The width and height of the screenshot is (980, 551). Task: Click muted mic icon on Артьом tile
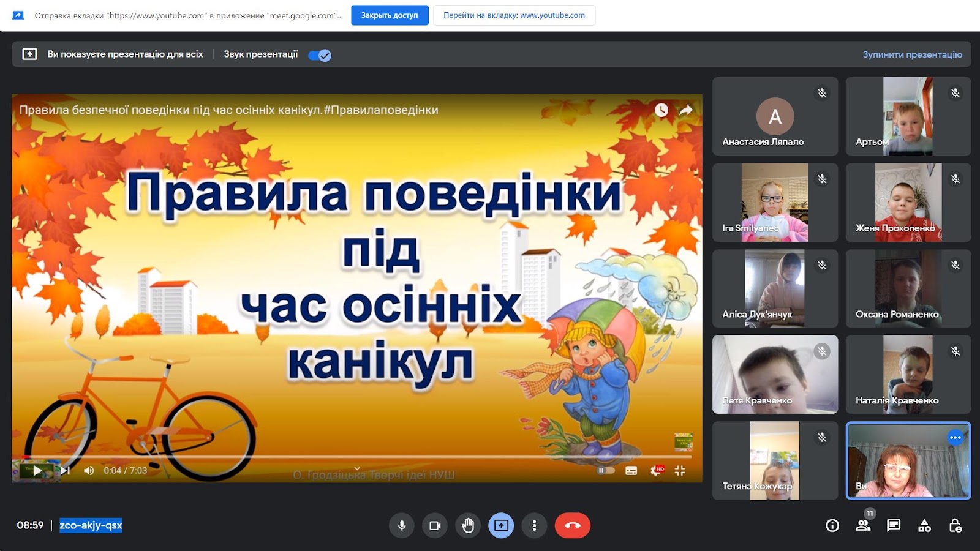point(956,93)
